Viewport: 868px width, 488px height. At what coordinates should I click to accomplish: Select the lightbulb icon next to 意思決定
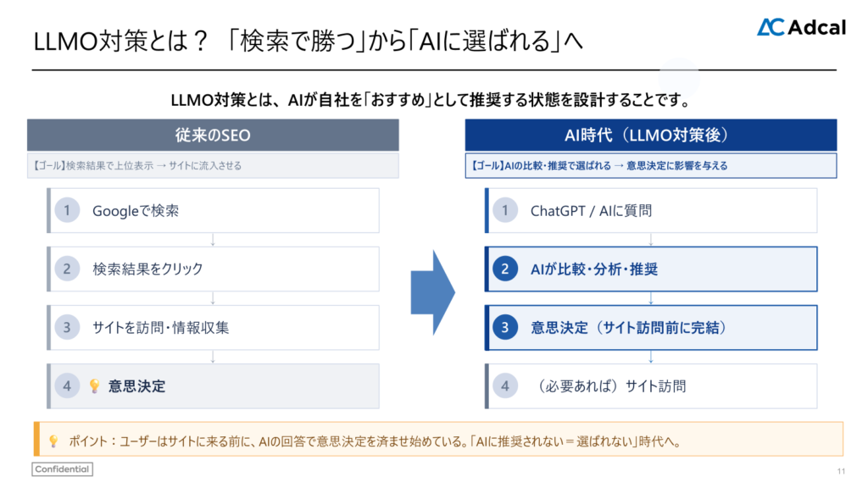point(97,385)
